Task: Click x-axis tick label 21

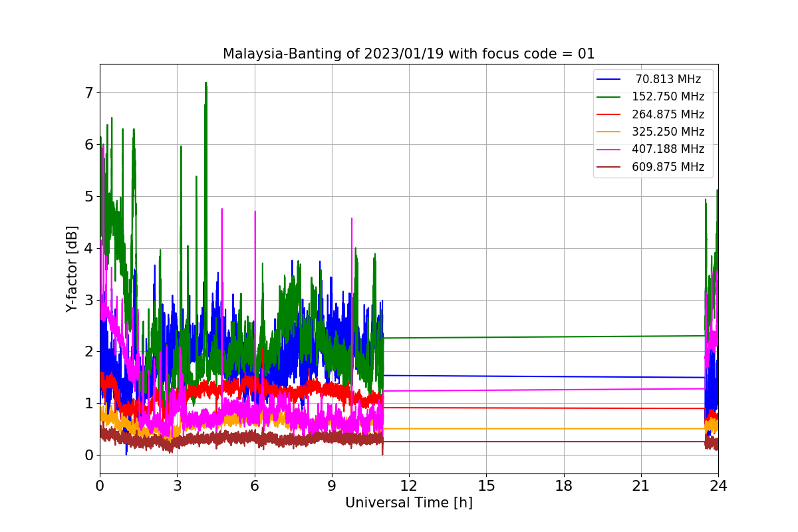Action: (641, 485)
